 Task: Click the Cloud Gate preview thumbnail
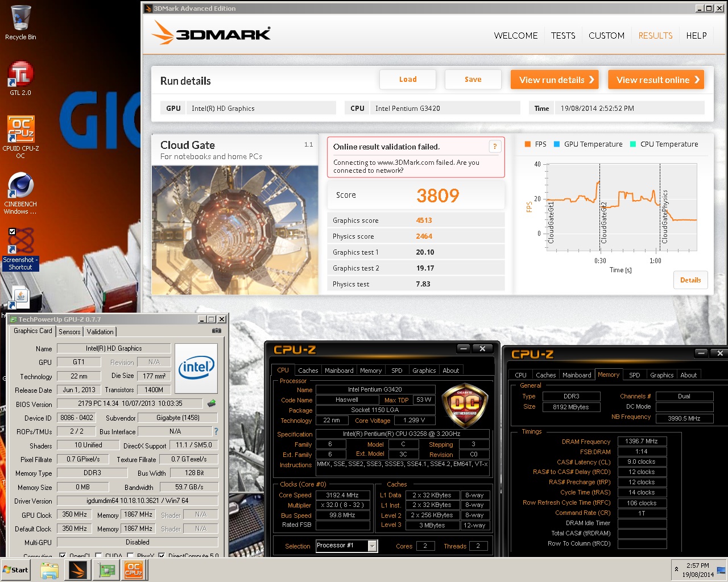pyautogui.click(x=235, y=230)
